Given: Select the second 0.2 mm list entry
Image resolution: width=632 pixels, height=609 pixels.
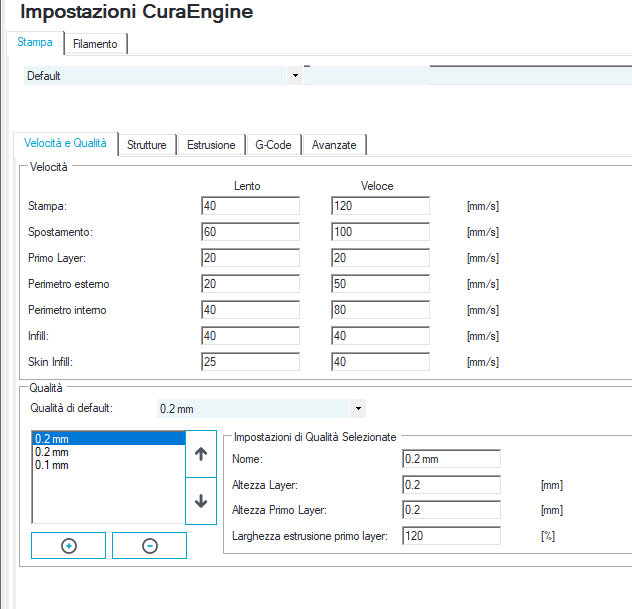Looking at the screenshot, I should point(109,452).
